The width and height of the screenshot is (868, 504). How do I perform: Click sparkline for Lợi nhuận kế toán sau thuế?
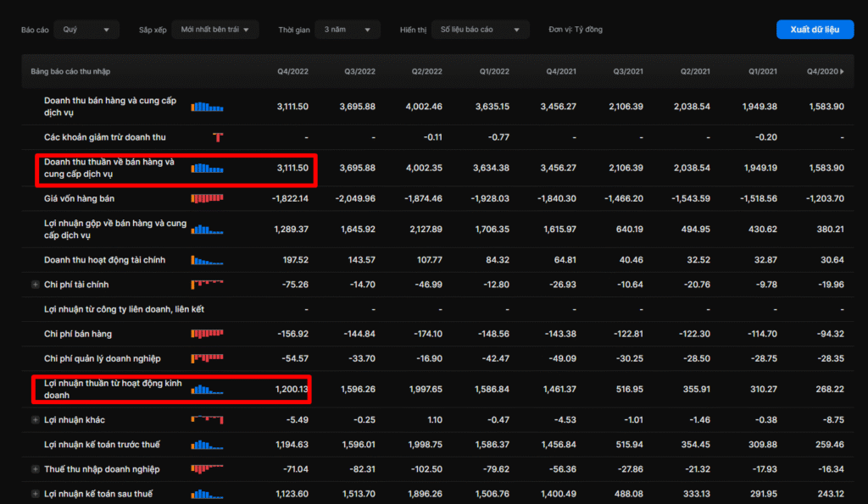(207, 494)
